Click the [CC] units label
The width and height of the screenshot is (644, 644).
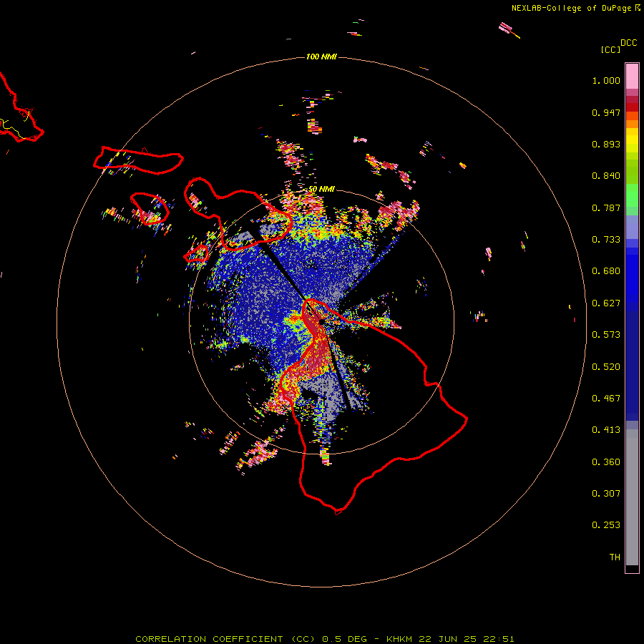[610, 49]
